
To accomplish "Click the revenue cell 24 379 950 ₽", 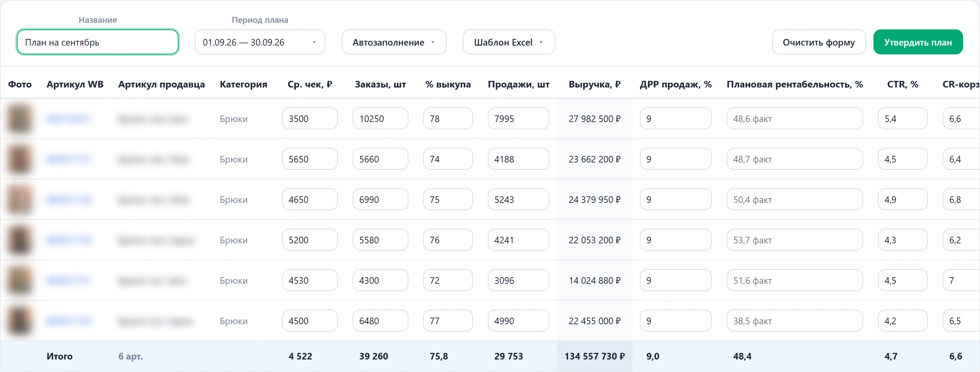I will [595, 200].
